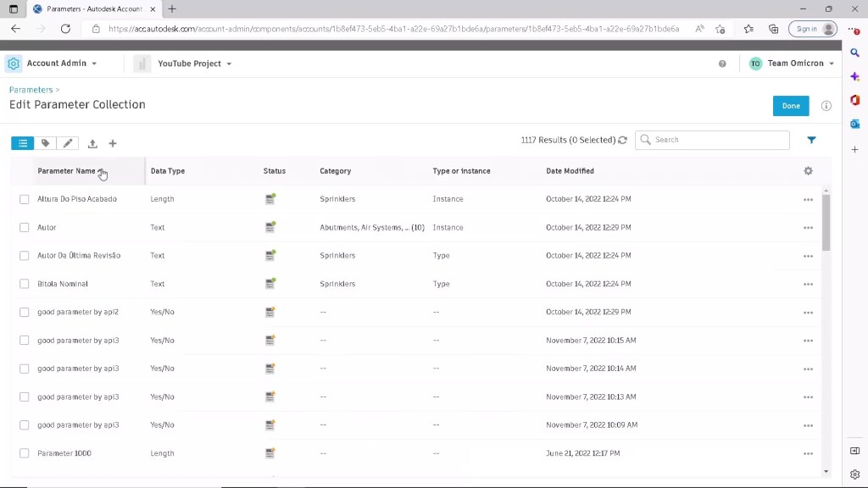
Task: Click 'Sprinklers' category in Bitola Nominal row
Action: click(x=337, y=284)
